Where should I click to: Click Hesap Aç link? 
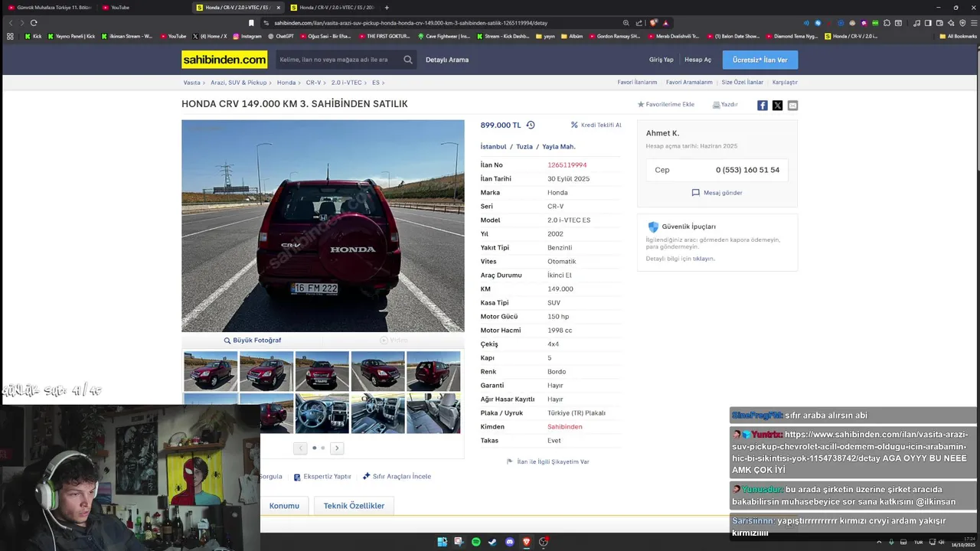[697, 60]
